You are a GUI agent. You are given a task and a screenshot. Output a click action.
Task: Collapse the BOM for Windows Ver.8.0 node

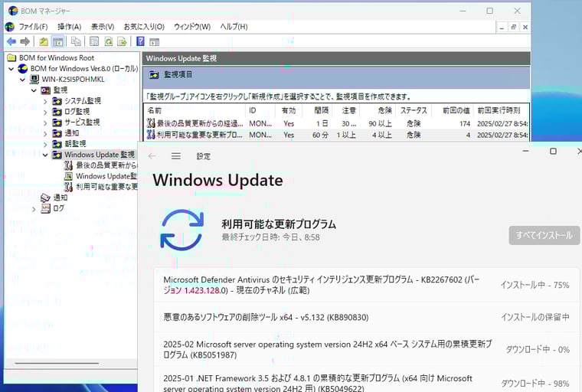tap(11, 69)
